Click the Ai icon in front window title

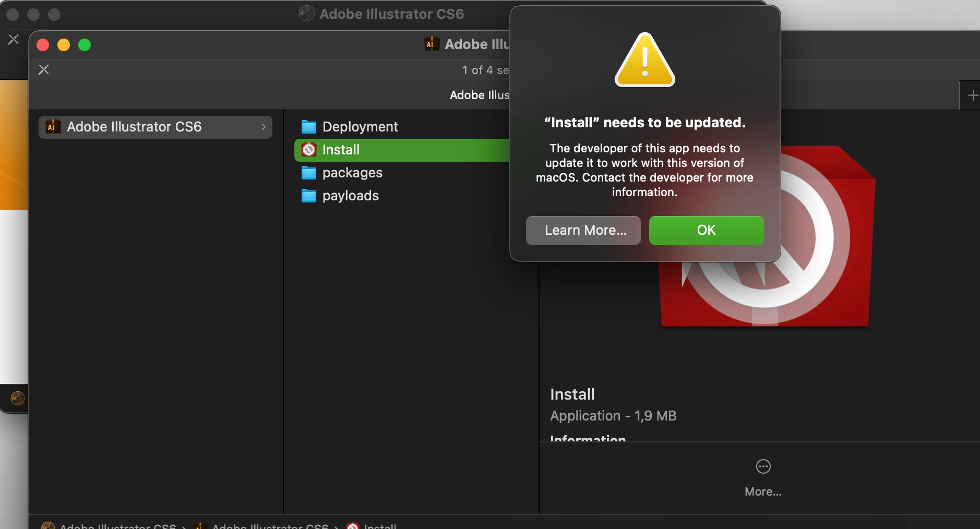point(432,44)
